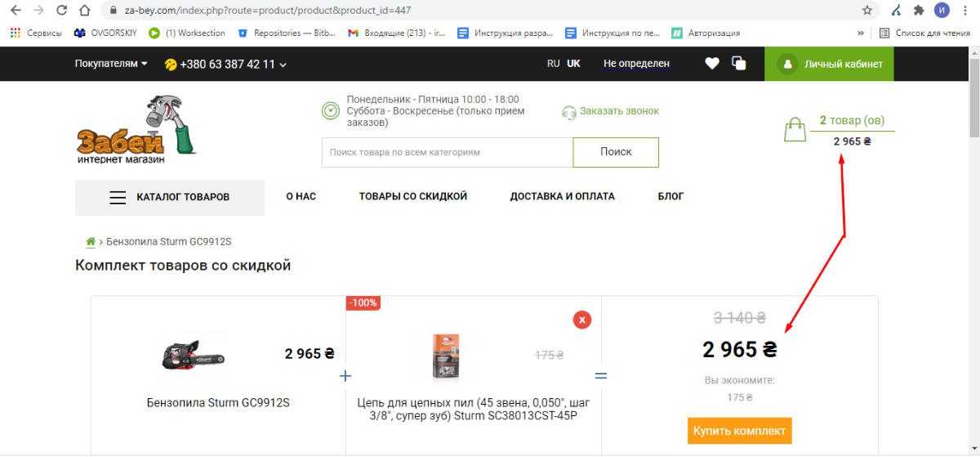Screen dimensions: 980x457
Task: Open Chrome profile avatar
Action: pos(942,11)
